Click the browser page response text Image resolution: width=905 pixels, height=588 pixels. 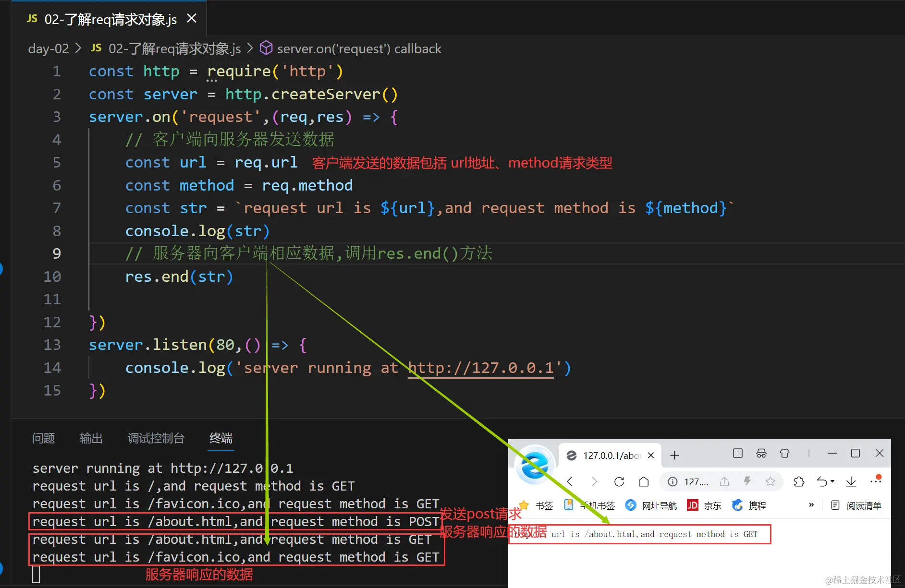click(636, 534)
